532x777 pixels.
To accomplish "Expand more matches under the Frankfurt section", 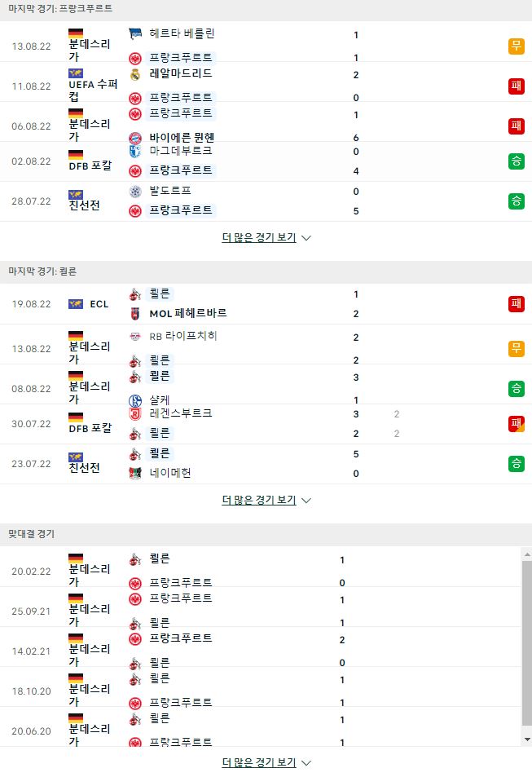I will coord(266,238).
